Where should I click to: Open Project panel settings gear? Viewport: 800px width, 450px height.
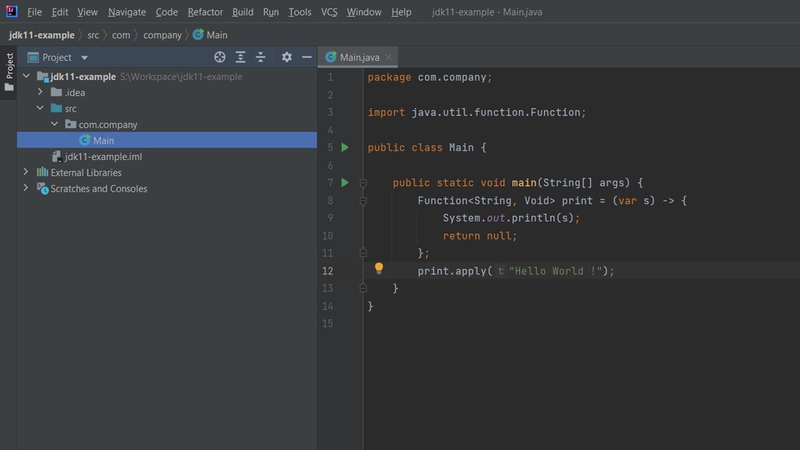tap(287, 58)
